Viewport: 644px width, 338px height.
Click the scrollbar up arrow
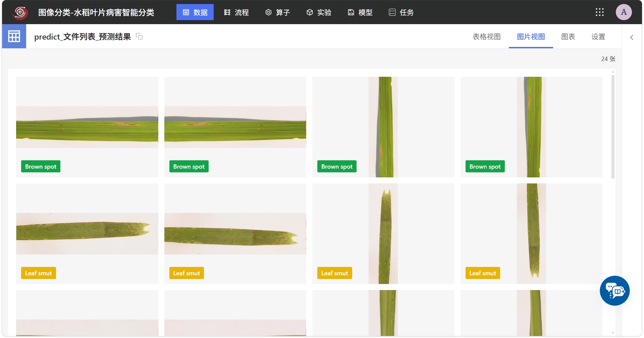click(613, 71)
